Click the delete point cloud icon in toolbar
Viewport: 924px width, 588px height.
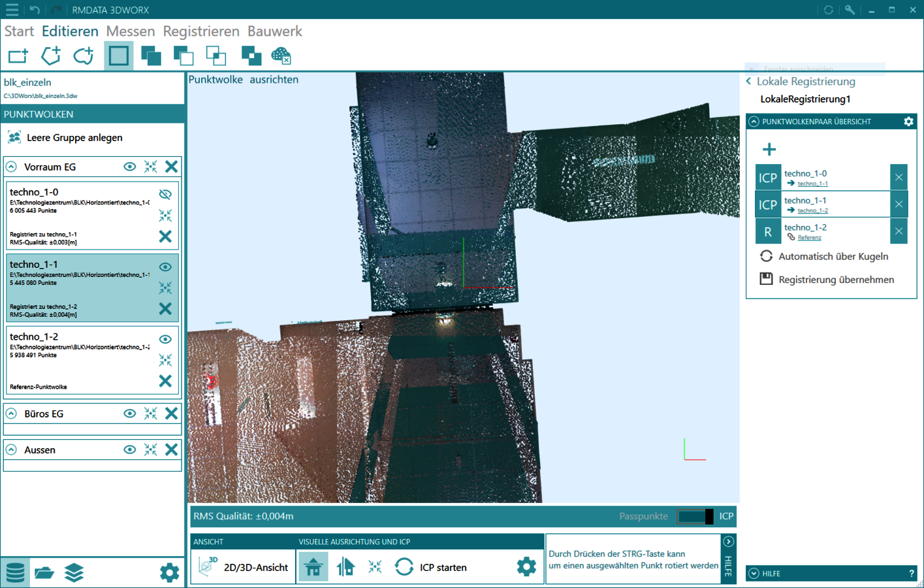[281, 56]
